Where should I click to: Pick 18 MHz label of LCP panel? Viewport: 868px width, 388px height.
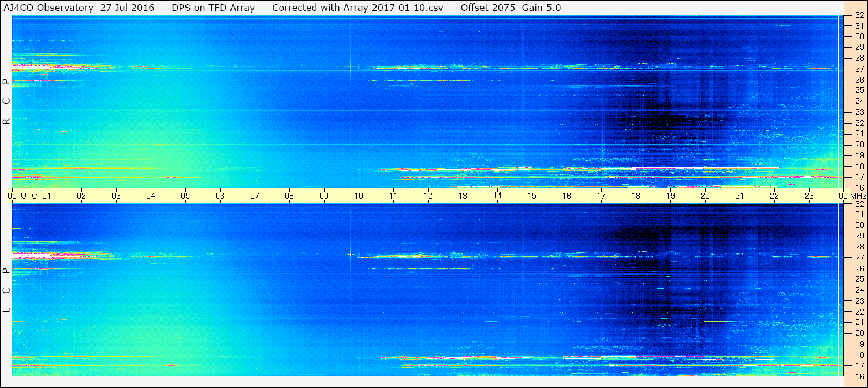859,355
